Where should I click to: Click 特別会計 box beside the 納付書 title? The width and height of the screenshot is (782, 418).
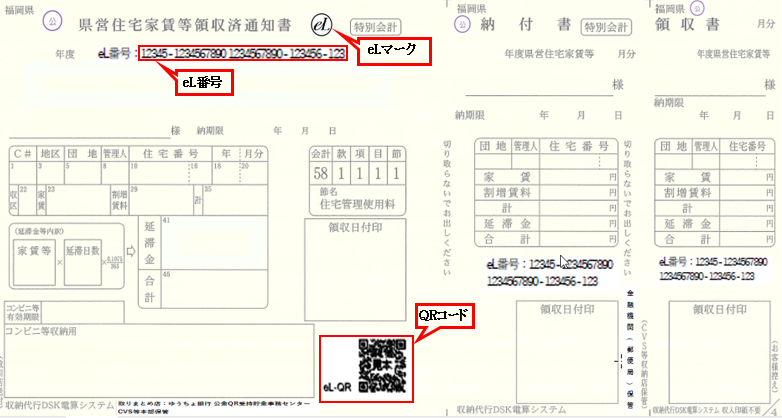point(606,26)
